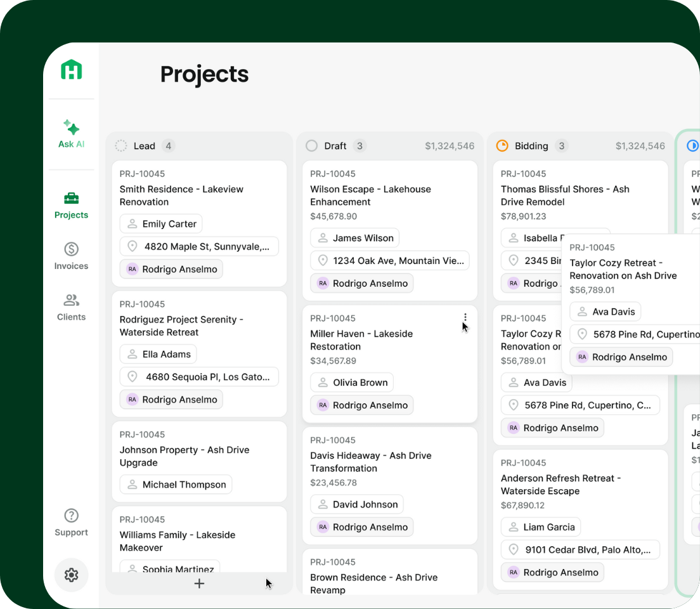Click the $45,678.90 amount

[x=334, y=216]
